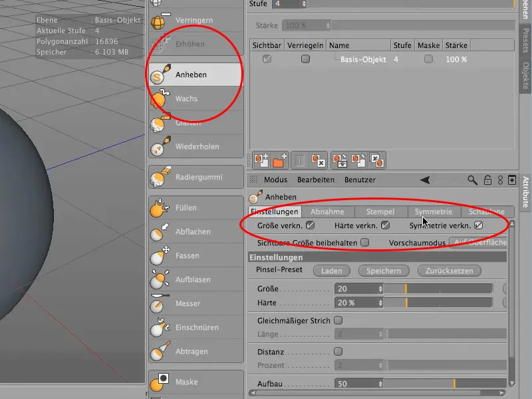Toggle the Attribute manager lock icon
This screenshot has width=532, height=399.
[x=487, y=180]
